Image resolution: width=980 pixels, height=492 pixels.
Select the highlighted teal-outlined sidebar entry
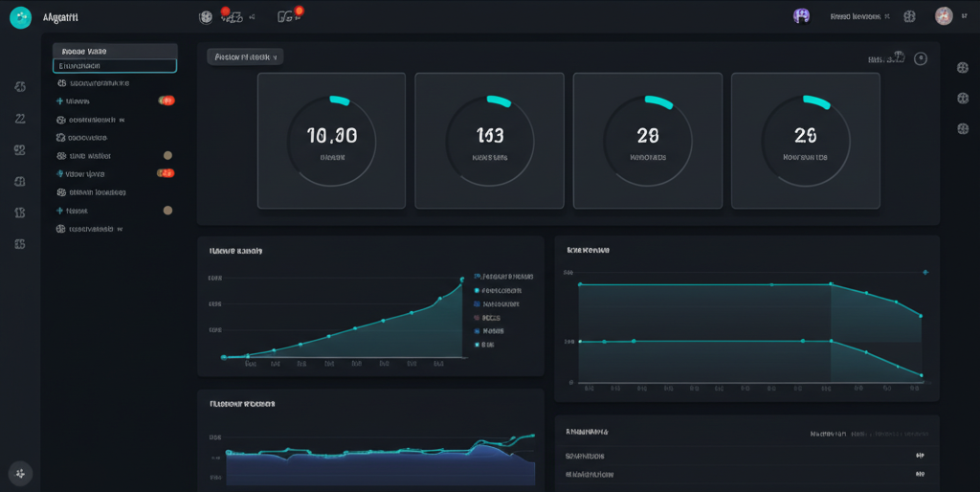115,66
